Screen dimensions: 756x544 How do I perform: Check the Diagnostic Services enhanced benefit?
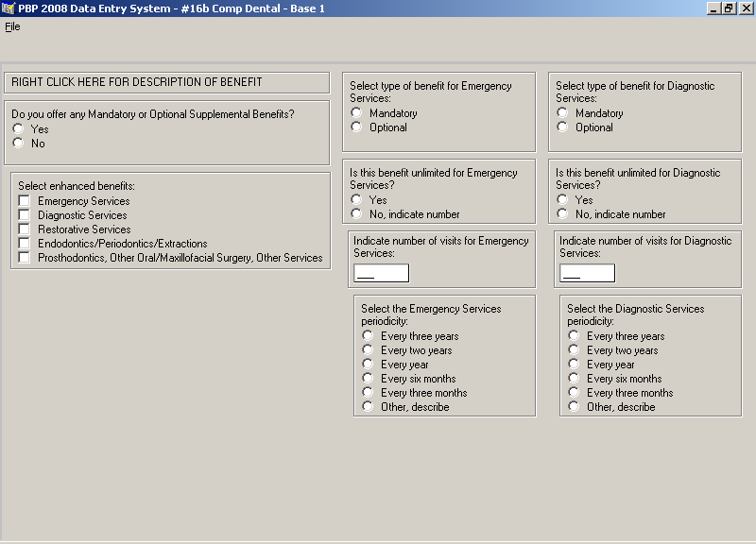(x=25, y=215)
